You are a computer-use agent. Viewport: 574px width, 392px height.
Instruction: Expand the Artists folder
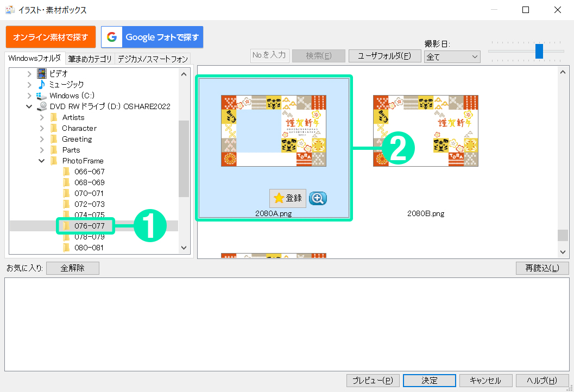(x=42, y=117)
